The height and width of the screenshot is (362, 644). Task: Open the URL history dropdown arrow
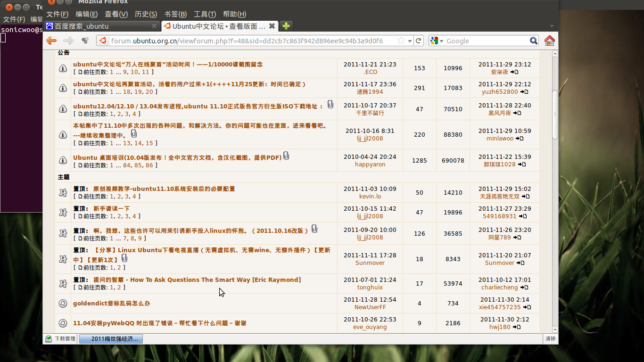point(410,41)
